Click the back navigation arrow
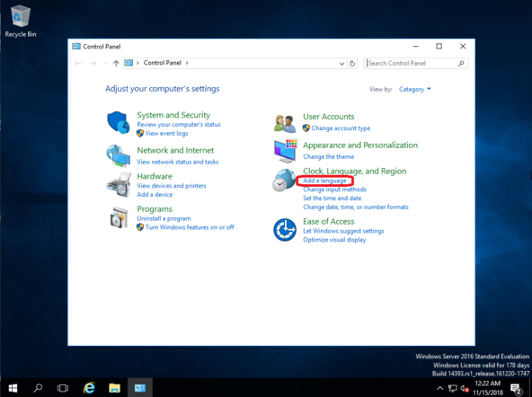 click(78, 63)
